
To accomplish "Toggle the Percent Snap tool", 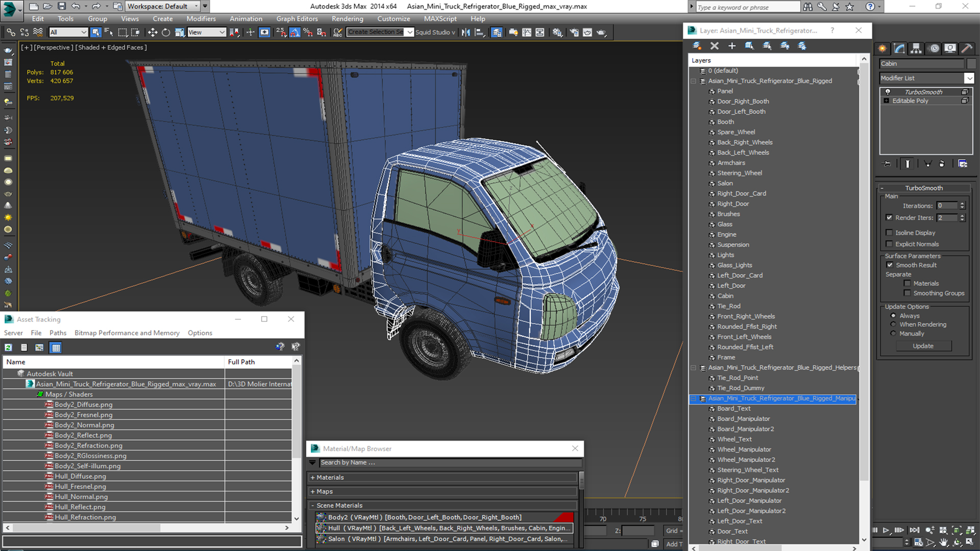I will pos(308,32).
